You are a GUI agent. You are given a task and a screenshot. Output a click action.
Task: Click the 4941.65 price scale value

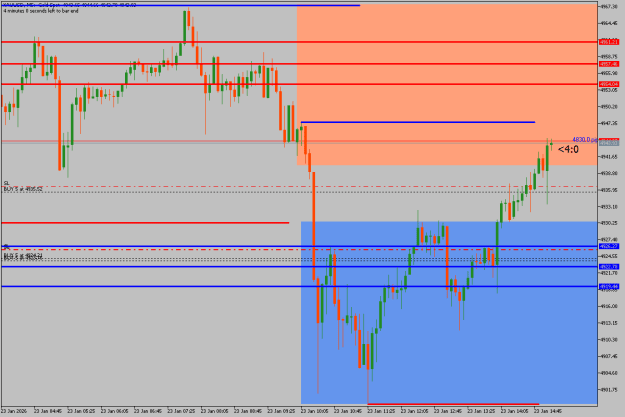[609, 157]
